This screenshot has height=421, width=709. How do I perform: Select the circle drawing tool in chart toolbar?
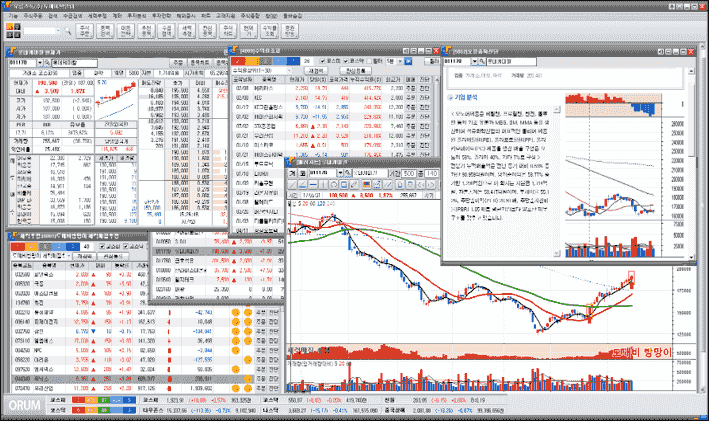click(x=334, y=184)
